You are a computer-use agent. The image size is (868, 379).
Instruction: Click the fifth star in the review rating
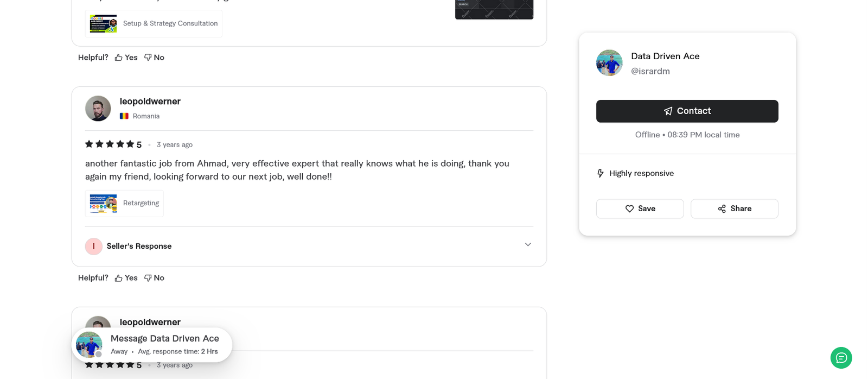point(130,144)
